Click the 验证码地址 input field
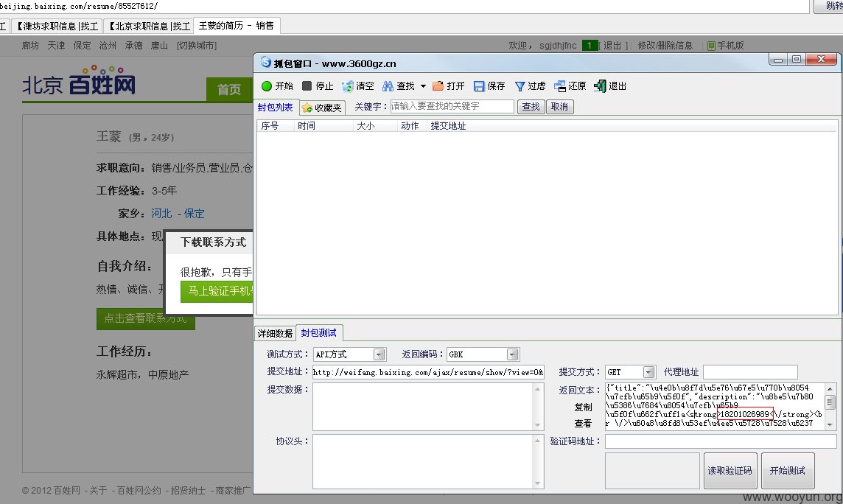Screen dimensions: 843x504 (x=721, y=441)
